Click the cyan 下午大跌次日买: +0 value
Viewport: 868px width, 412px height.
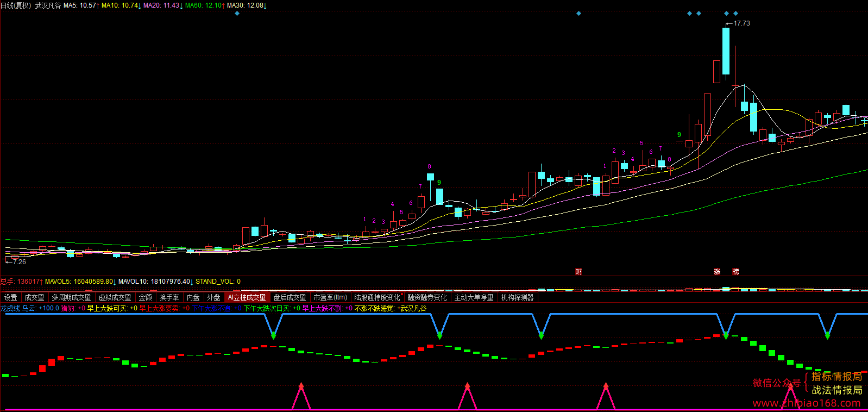[272, 308]
